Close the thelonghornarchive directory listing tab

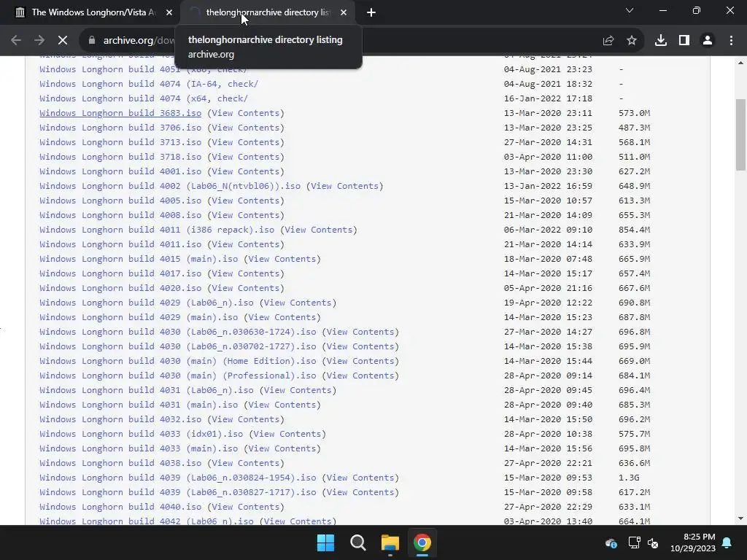point(344,12)
